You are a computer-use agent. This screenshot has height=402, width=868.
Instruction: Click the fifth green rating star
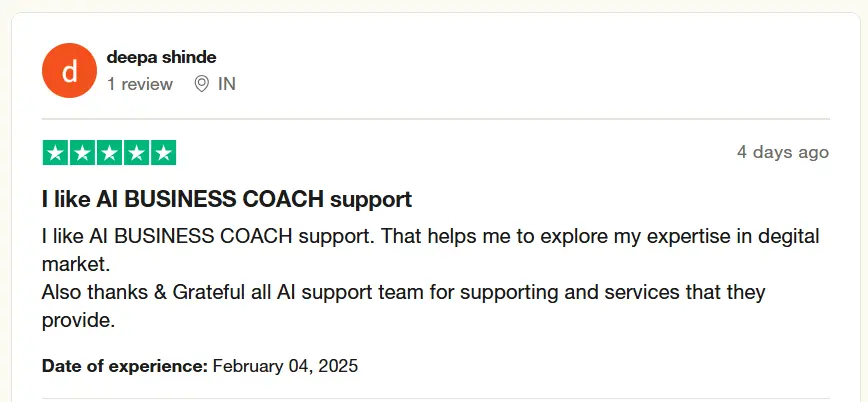(163, 153)
